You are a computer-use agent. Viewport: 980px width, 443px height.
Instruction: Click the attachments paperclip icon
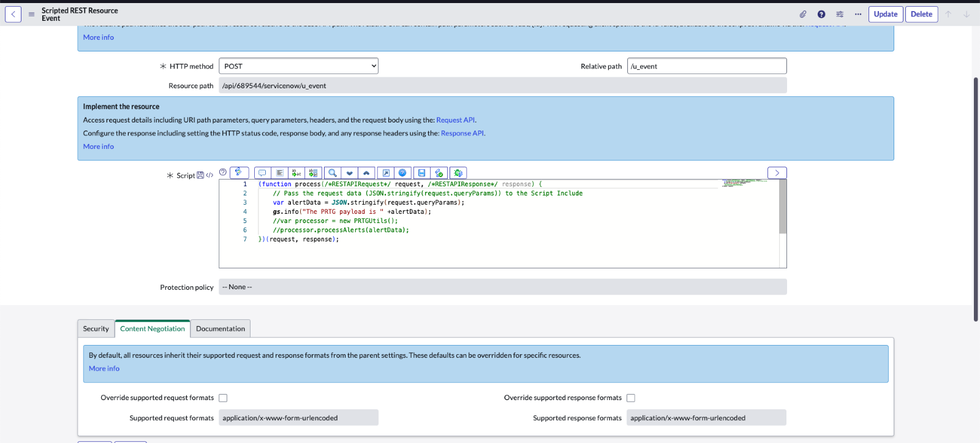802,14
